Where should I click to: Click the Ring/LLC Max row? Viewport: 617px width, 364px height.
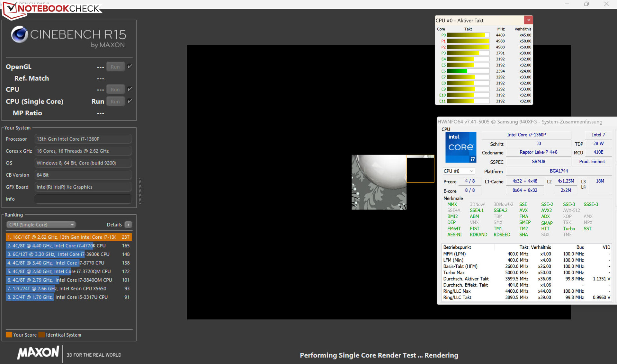click(526, 291)
